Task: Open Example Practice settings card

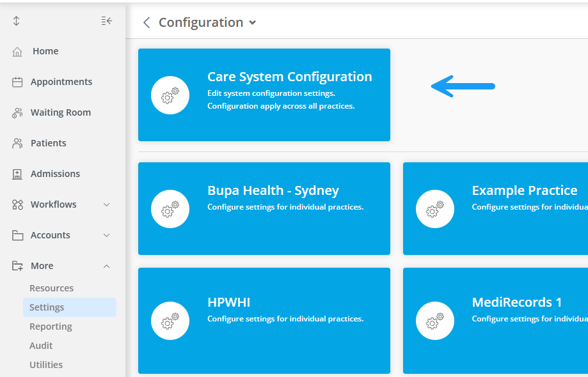Action: (495, 208)
